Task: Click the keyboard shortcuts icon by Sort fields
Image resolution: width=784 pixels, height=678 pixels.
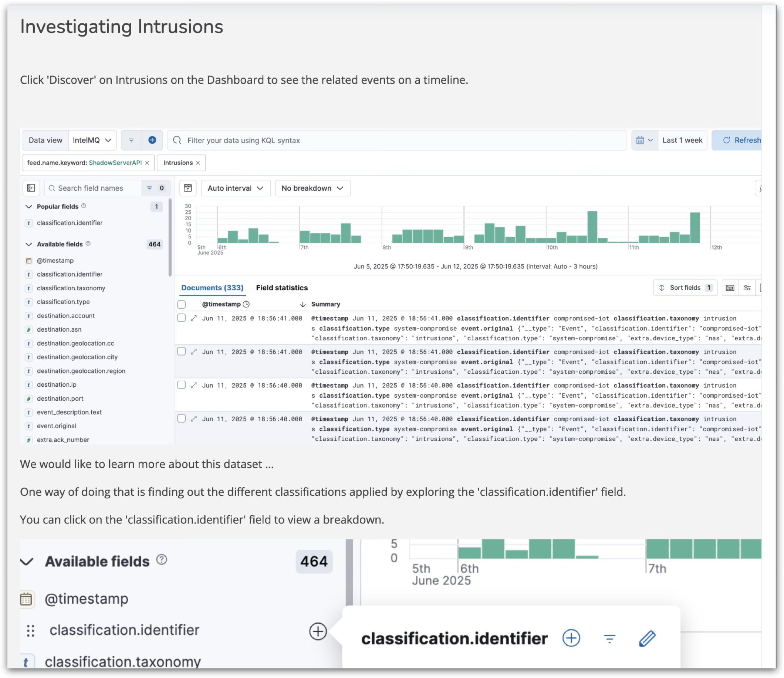Action: 730,288
